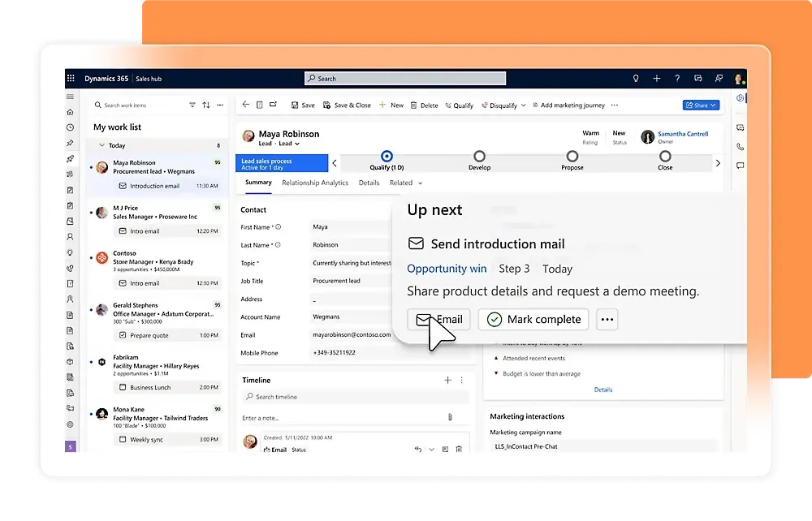The width and height of the screenshot is (812, 521).
Task: Click Add marketing journey
Action: point(568,105)
